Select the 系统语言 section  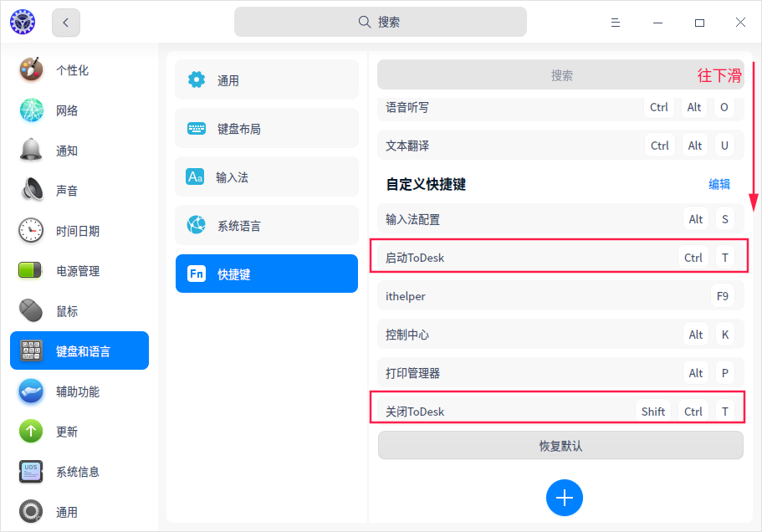point(266,224)
